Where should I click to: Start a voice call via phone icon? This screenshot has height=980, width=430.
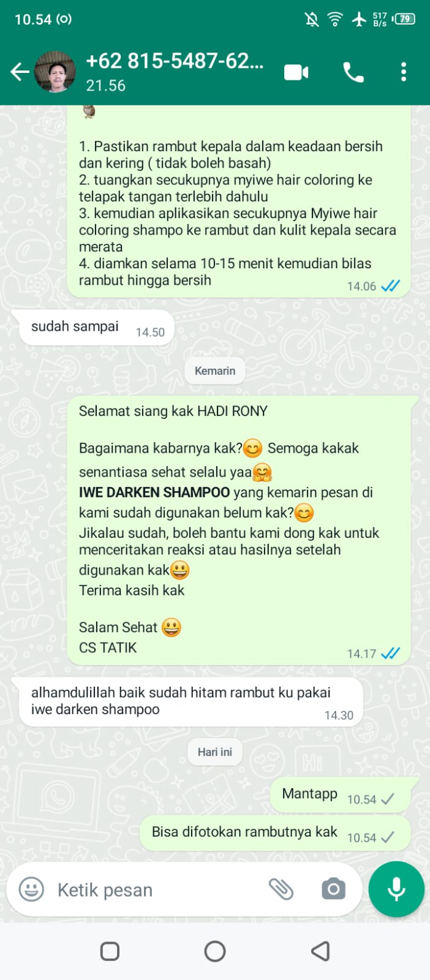point(353,73)
